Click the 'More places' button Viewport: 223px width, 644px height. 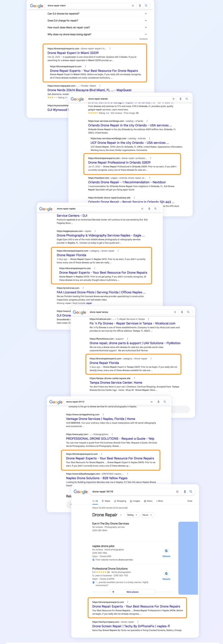(x=133, y=592)
